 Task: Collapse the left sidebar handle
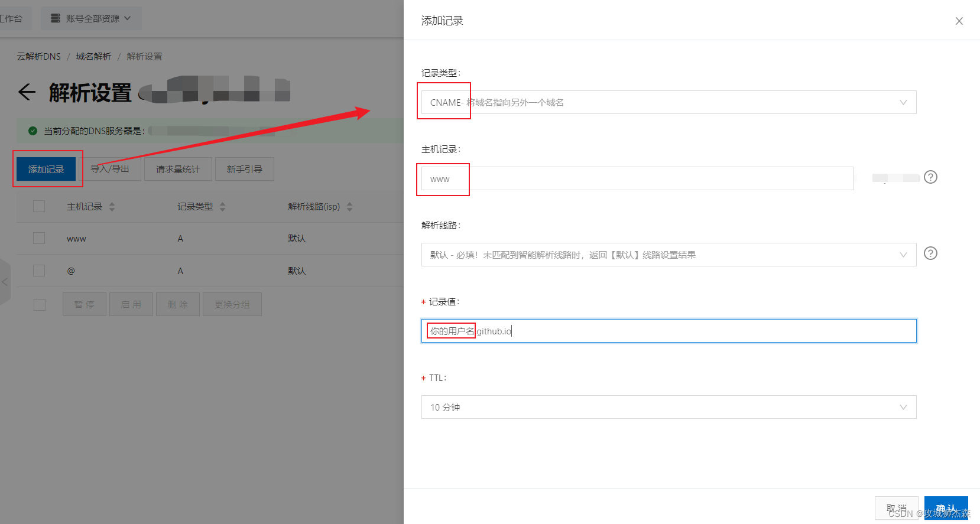[5, 282]
